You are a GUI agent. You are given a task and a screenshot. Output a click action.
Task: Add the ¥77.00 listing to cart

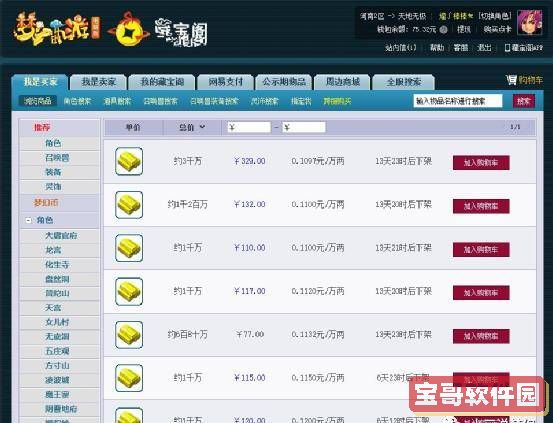tap(481, 336)
